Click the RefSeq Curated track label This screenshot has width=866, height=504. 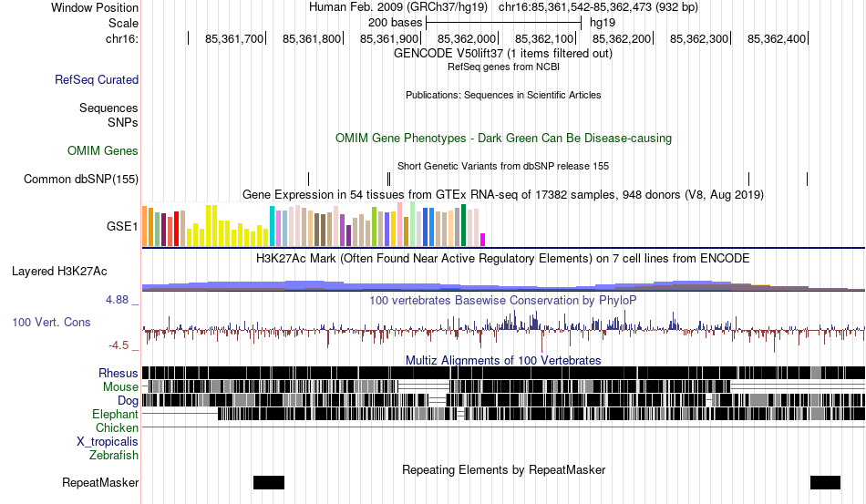click(x=97, y=79)
